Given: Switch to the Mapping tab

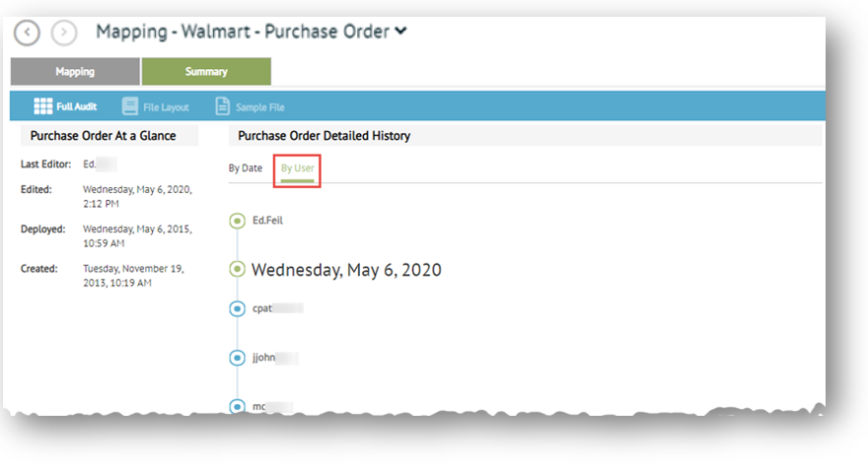Looking at the screenshot, I should pos(75,72).
